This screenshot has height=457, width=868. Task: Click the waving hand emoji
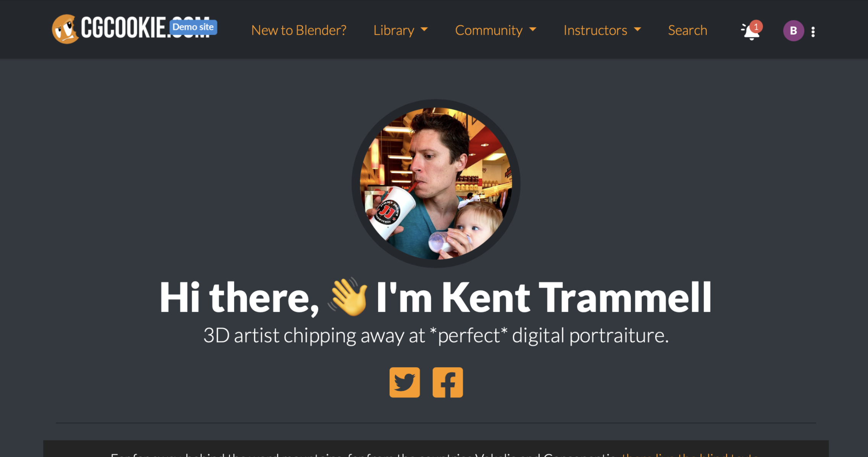348,297
